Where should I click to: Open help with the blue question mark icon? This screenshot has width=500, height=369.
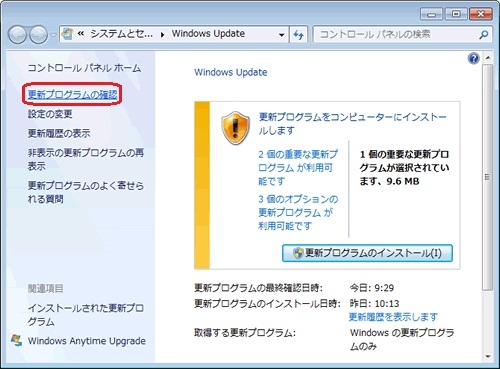[x=473, y=59]
